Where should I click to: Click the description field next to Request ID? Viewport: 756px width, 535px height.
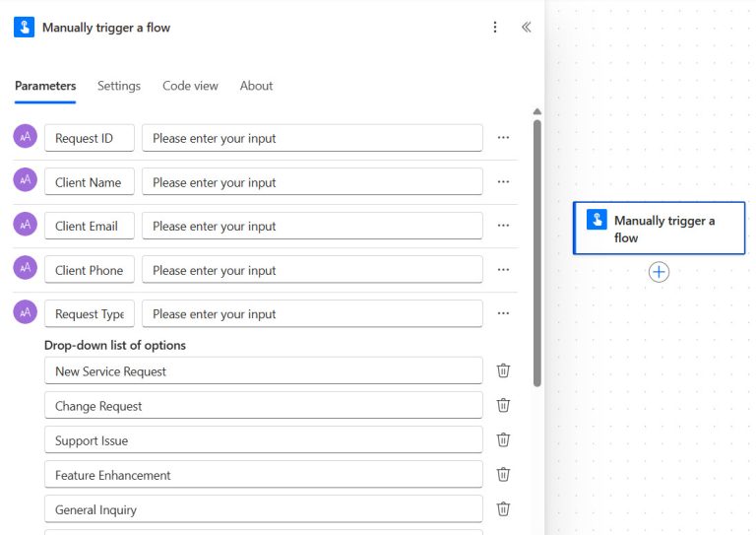pos(312,138)
